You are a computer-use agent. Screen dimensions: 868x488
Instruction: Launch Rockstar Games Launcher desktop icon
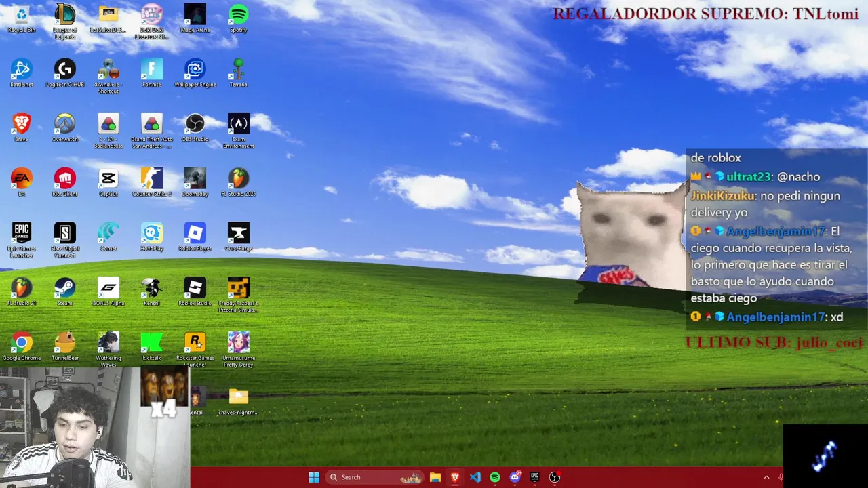[x=195, y=350]
